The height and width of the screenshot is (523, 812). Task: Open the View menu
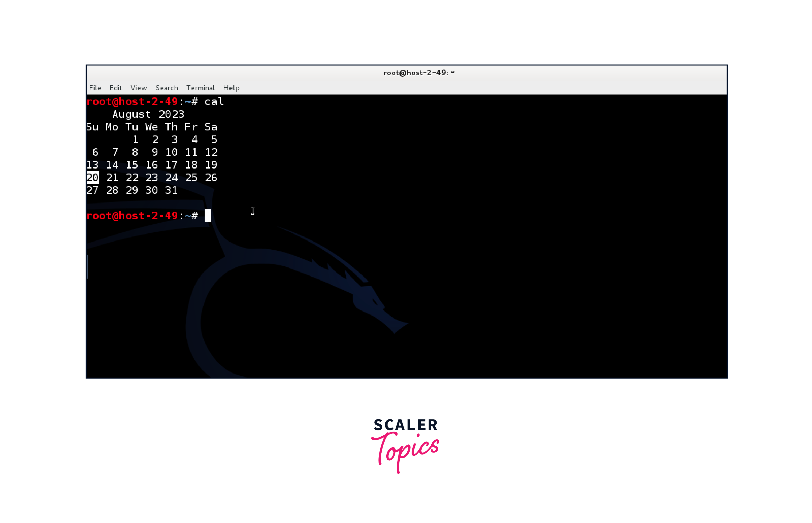coord(139,88)
